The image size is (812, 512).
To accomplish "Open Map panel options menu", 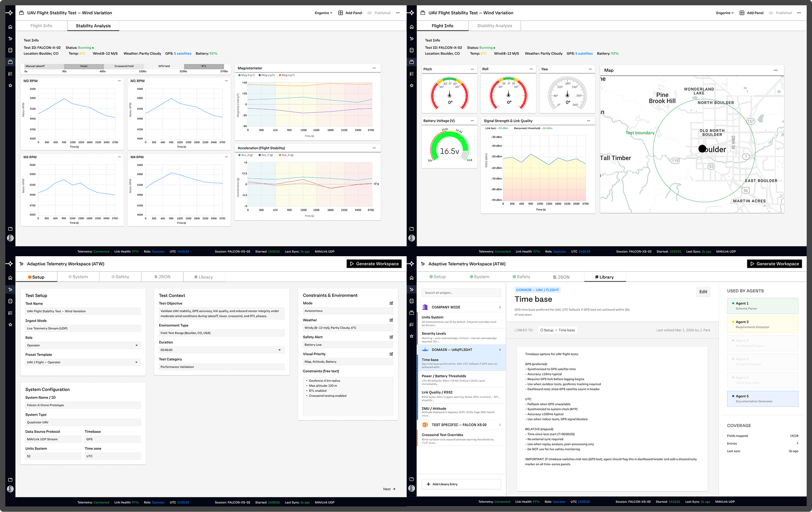I will point(776,70).
